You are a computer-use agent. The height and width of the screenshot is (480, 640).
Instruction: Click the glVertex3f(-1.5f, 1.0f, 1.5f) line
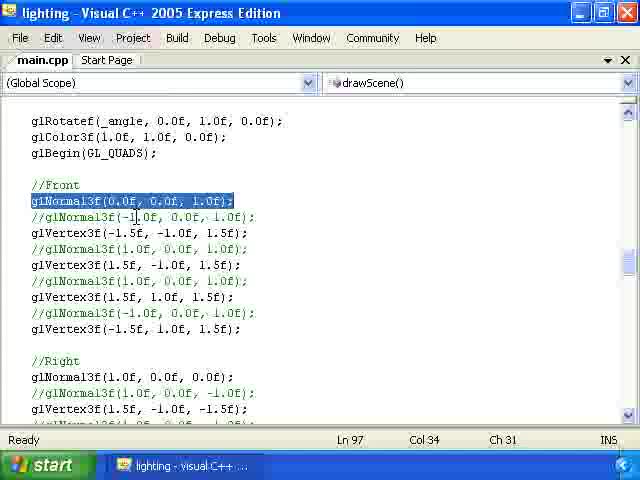point(136,329)
